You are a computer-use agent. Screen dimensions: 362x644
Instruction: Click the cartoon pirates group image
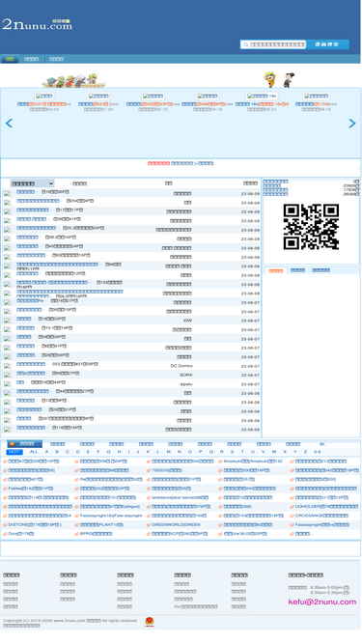coord(74,80)
